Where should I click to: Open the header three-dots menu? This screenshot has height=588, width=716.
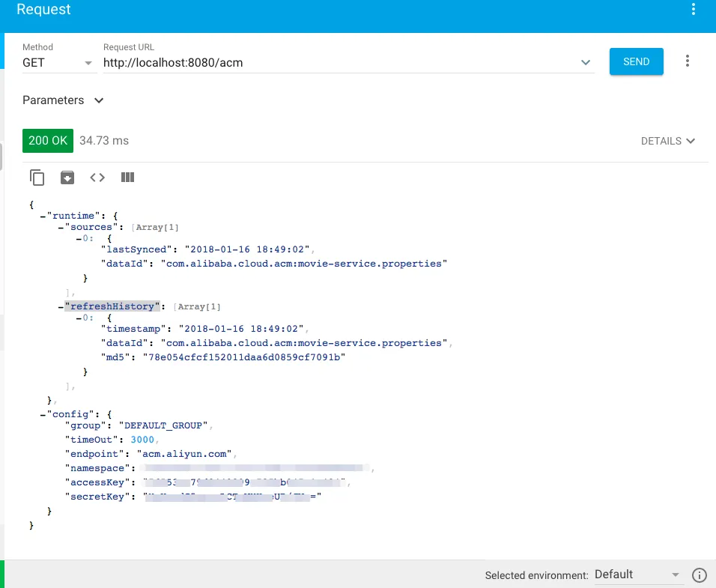694,9
